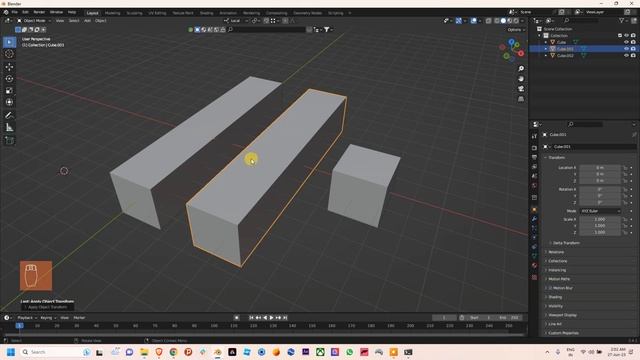This screenshot has height=360, width=640.
Task: Expand Apply Object Transform operator panel
Action: point(47,307)
